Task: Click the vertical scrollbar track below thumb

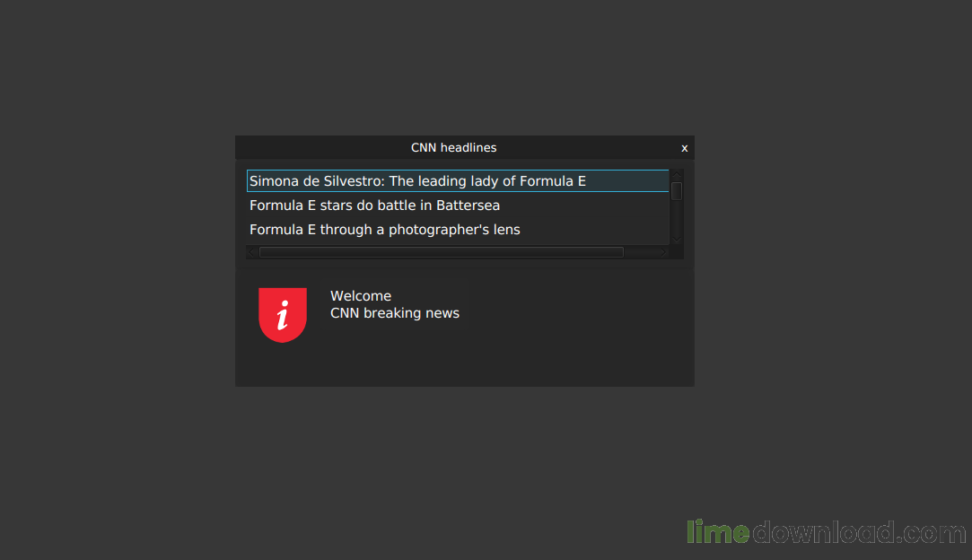Action: click(677, 217)
